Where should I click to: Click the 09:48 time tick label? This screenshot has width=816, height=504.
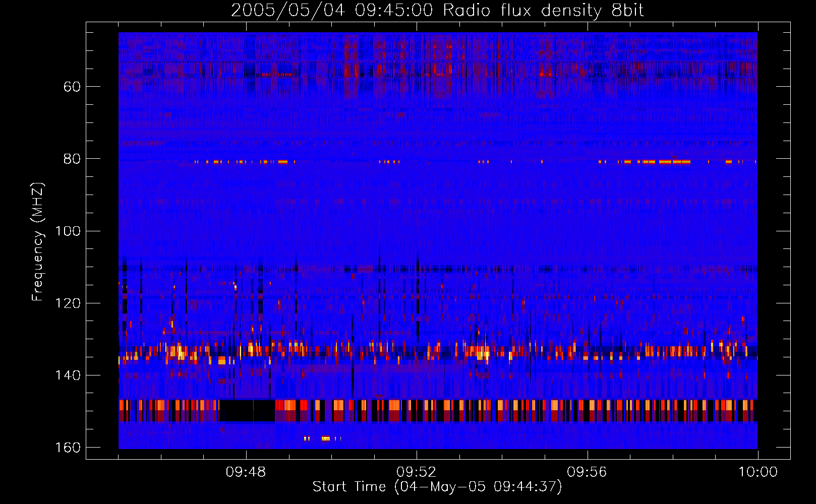[x=246, y=472]
